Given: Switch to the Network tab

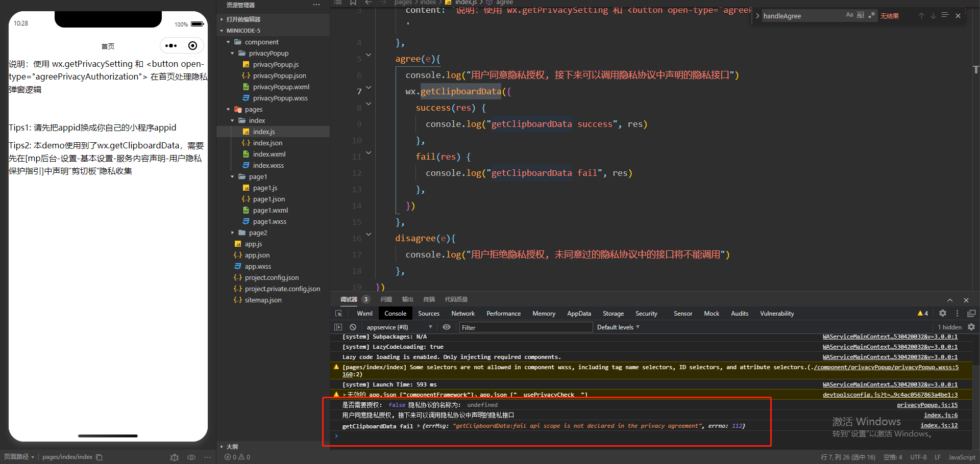Looking at the screenshot, I should point(463,314).
